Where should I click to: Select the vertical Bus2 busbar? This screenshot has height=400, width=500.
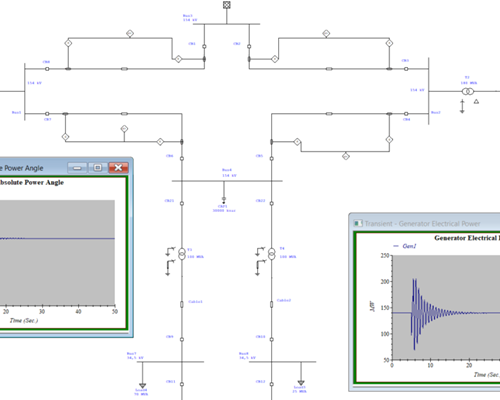tap(429, 91)
